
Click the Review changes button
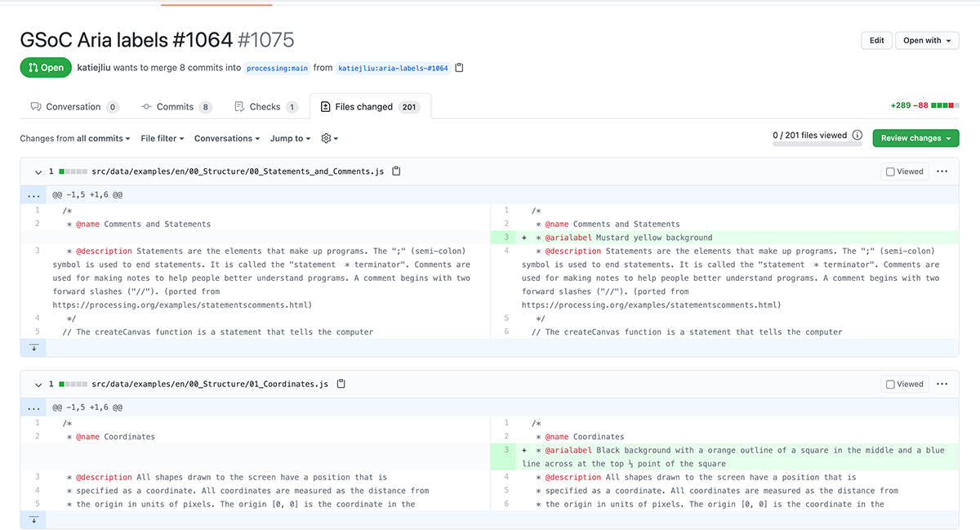pyautogui.click(x=915, y=139)
